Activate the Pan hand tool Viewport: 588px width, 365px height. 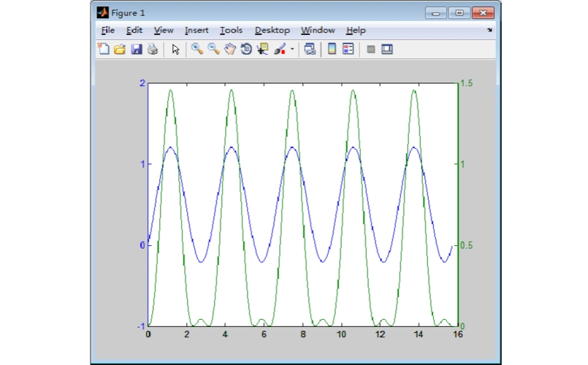coord(230,50)
